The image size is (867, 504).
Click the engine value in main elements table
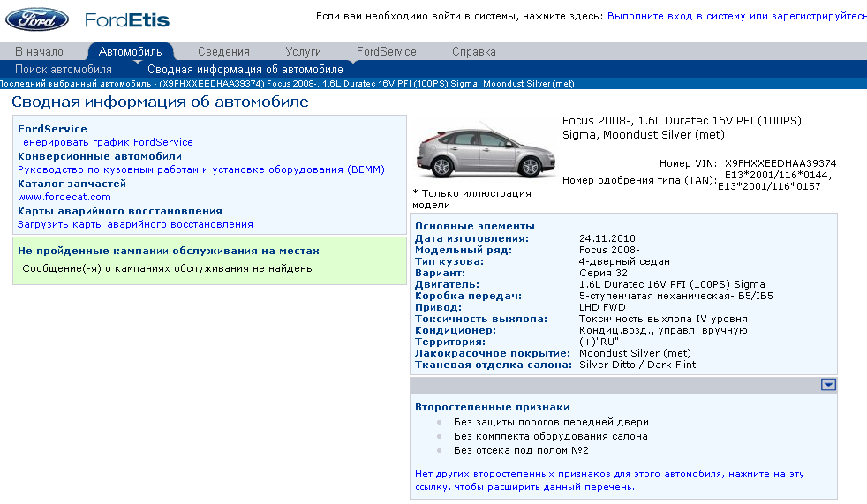pyautogui.click(x=672, y=284)
